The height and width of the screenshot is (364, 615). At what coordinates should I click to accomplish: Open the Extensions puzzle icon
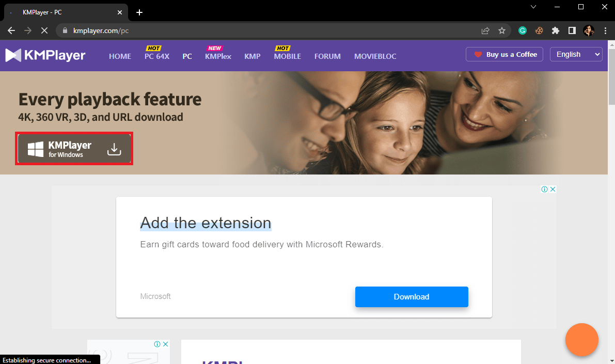click(x=556, y=30)
